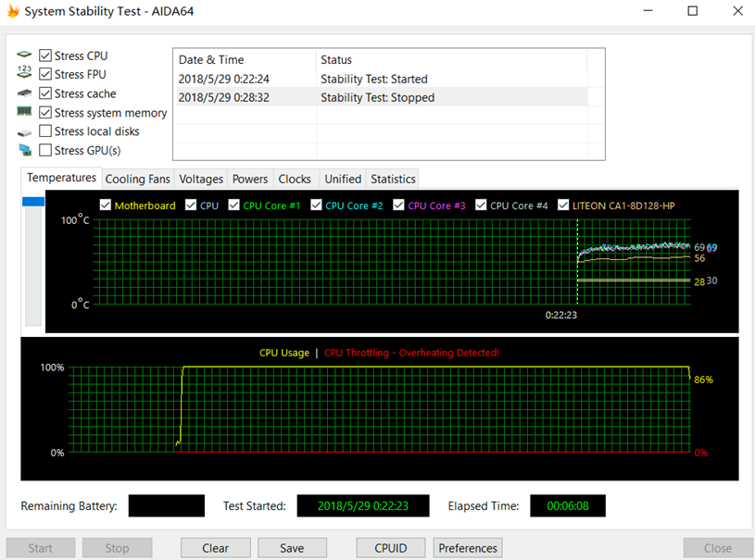
Task: Click the monitor icon beside Stress GPU(s)
Action: (24, 151)
